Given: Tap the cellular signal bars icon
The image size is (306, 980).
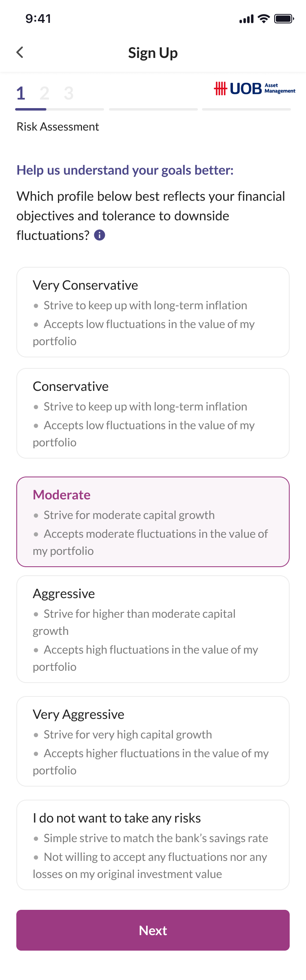Looking at the screenshot, I should [246, 19].
